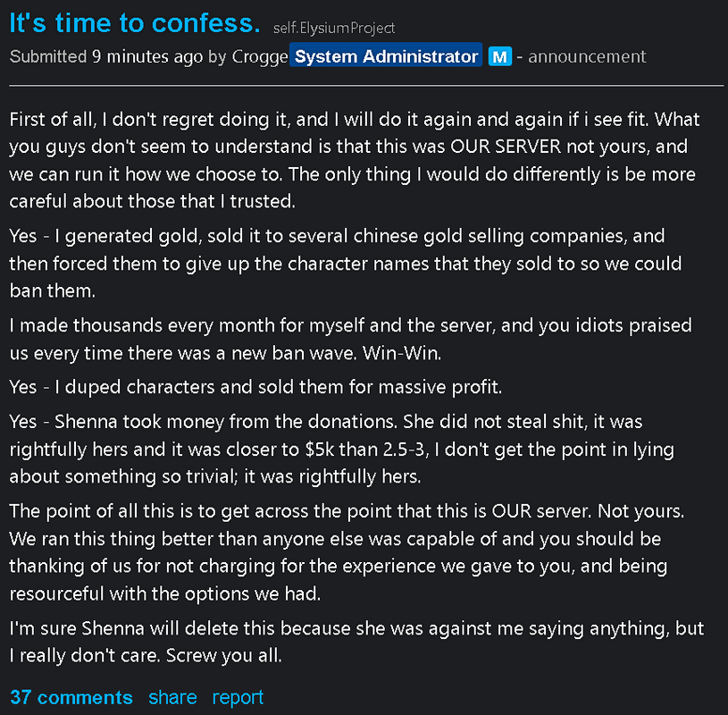
Task: Click the paragraph beginning "Yes - I generated gold"
Action: click(x=346, y=263)
